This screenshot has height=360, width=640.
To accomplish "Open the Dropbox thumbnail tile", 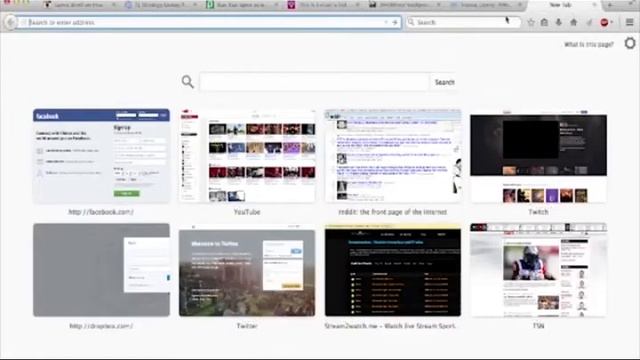I will pyautogui.click(x=101, y=270).
